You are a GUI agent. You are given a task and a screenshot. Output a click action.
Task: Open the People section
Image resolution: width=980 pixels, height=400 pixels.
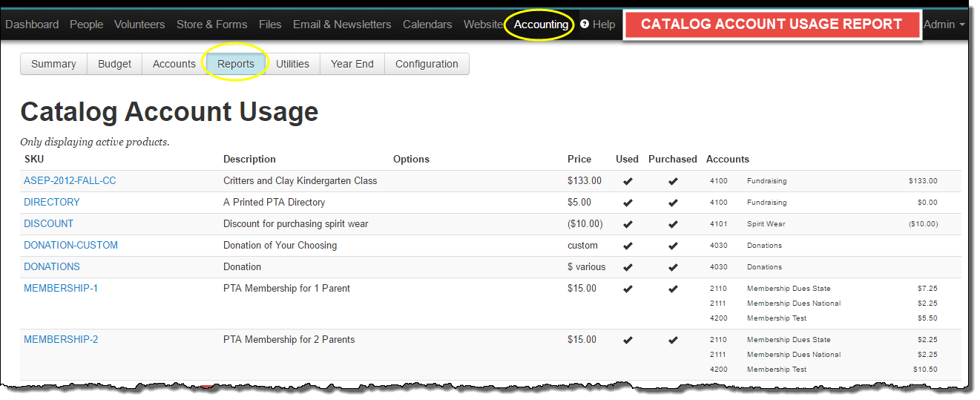pos(86,24)
